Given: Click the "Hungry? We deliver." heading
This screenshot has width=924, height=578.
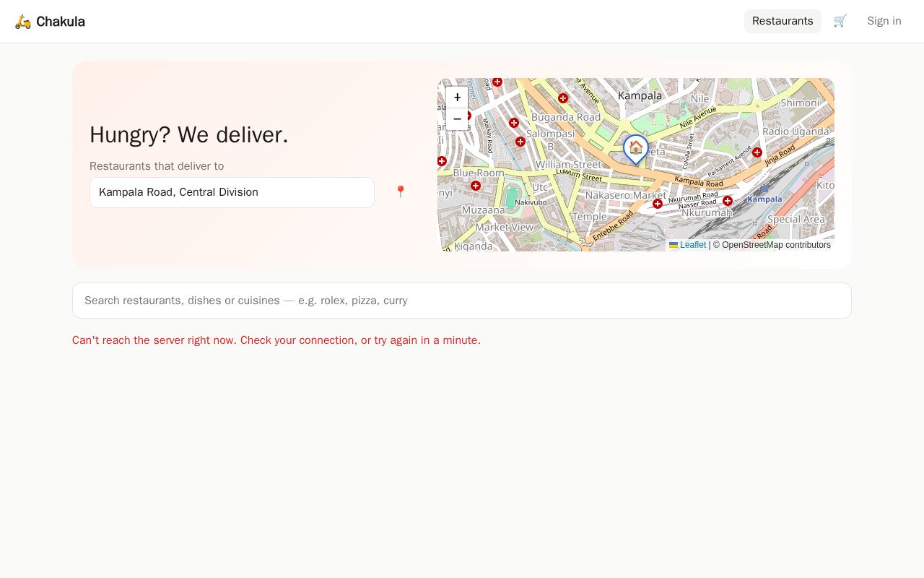Looking at the screenshot, I should tap(189, 135).
